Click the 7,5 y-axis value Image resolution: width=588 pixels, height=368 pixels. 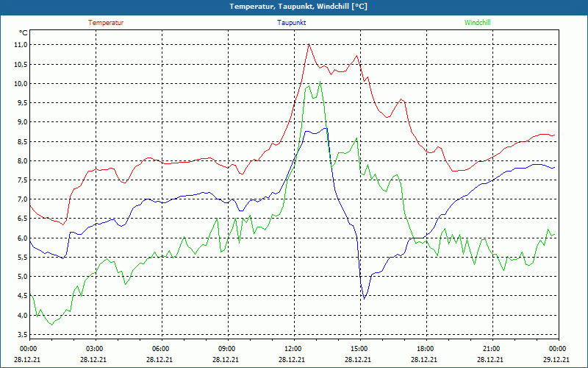click(22, 180)
